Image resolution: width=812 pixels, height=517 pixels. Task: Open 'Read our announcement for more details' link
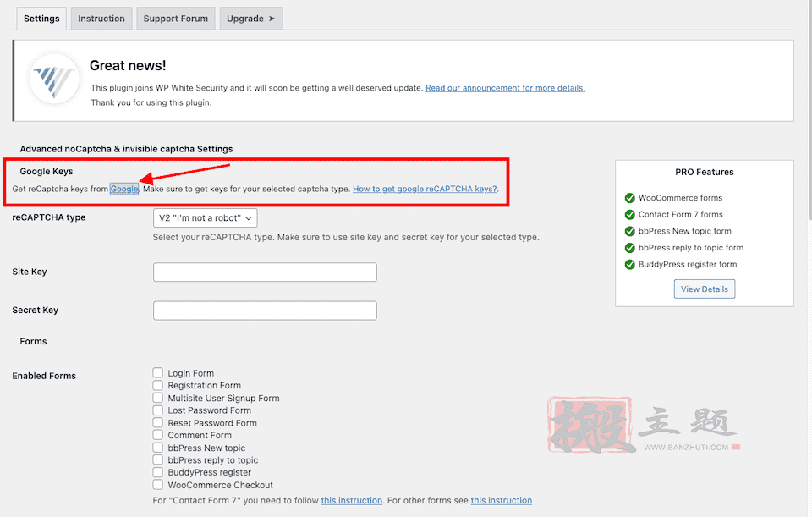[x=505, y=88]
